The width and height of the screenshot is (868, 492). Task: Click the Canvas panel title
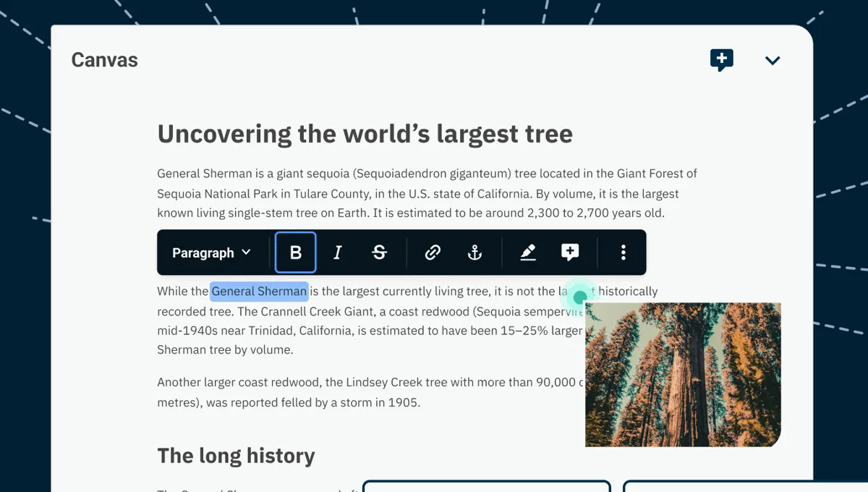point(104,60)
